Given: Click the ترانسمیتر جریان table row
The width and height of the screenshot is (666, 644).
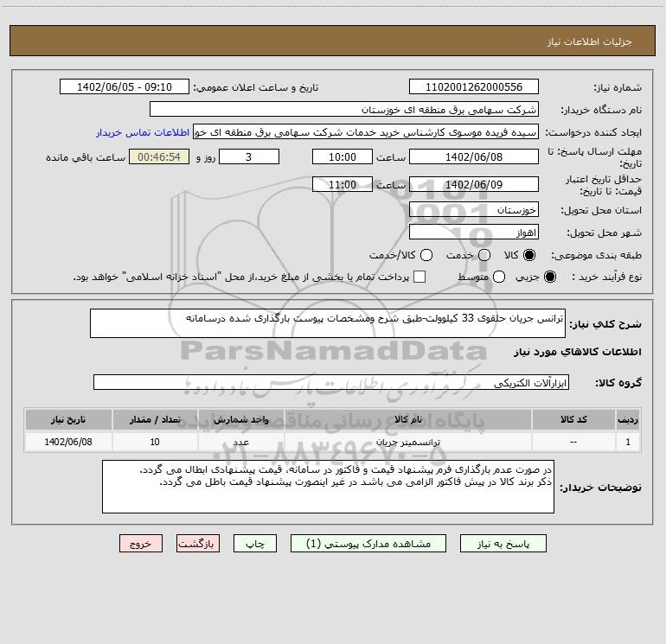Looking at the screenshot, I should tap(333, 442).
